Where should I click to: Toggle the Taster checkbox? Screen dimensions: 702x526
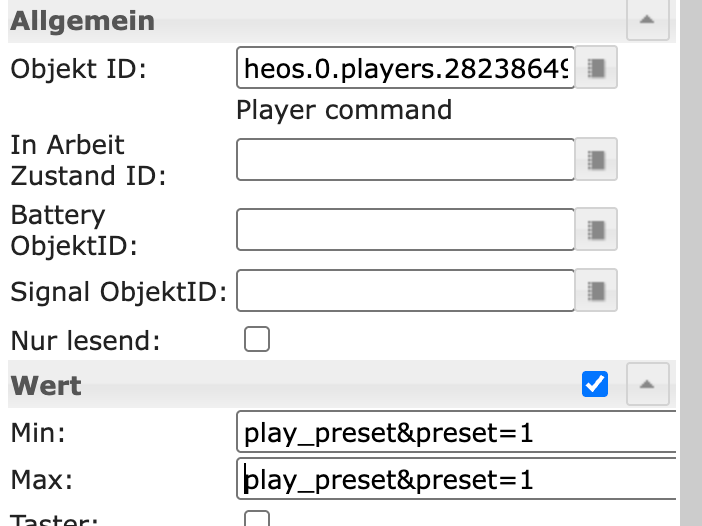[258, 519]
